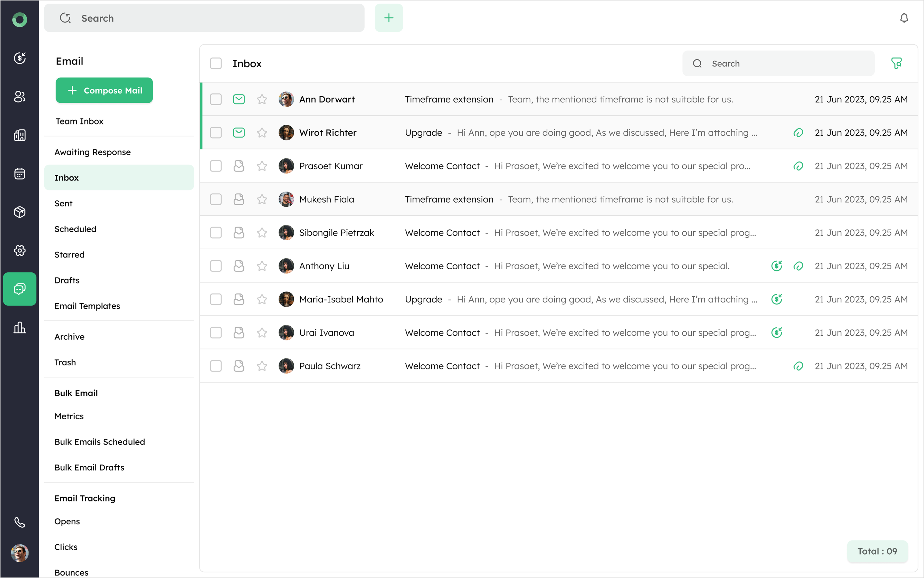The height and width of the screenshot is (578, 924).
Task: Click the Compose Mail button
Action: [104, 91]
